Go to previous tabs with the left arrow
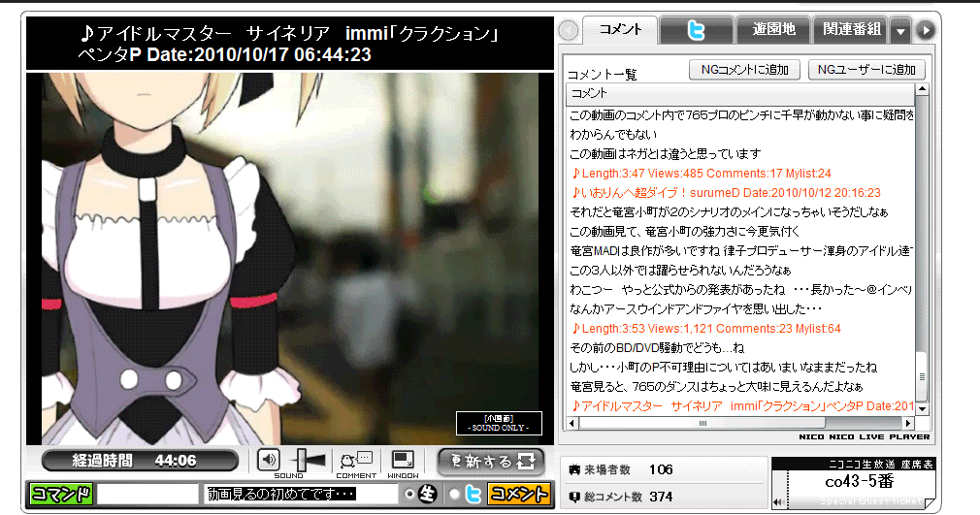This screenshot has width=980, height=515. click(x=569, y=30)
